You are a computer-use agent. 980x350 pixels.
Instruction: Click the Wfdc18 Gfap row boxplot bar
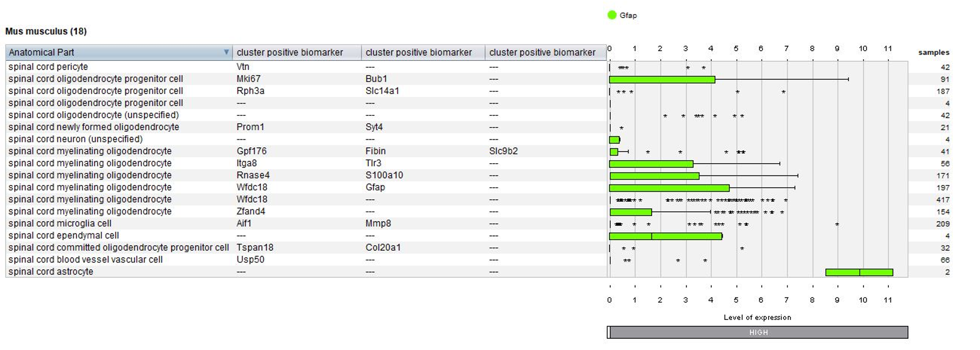(x=669, y=188)
